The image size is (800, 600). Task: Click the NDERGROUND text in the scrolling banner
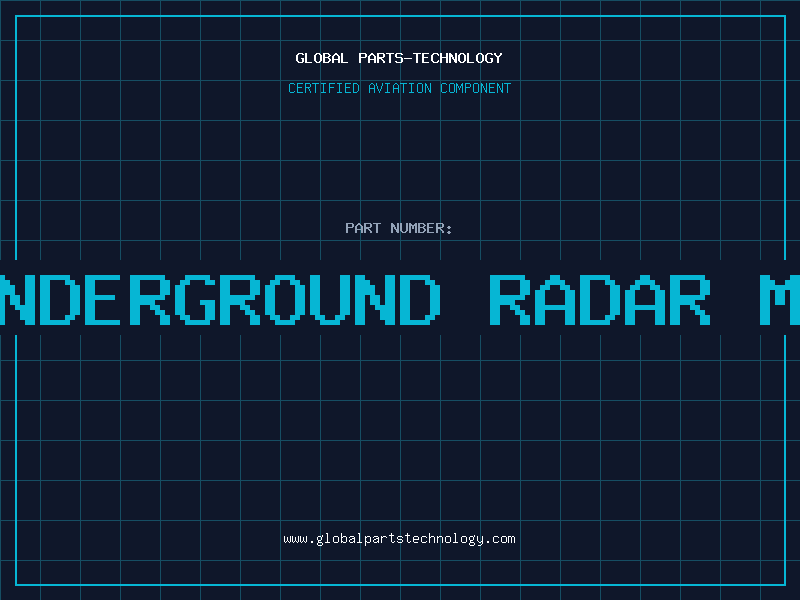click(x=220, y=299)
